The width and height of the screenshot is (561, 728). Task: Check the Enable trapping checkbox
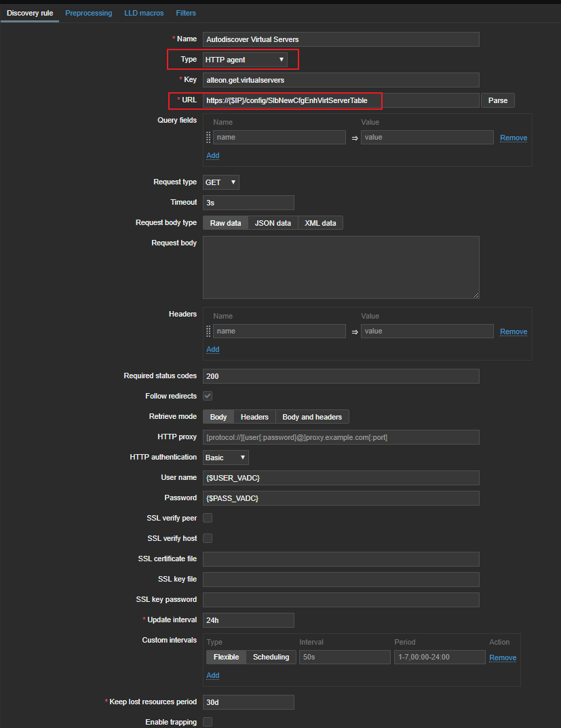pos(208,722)
